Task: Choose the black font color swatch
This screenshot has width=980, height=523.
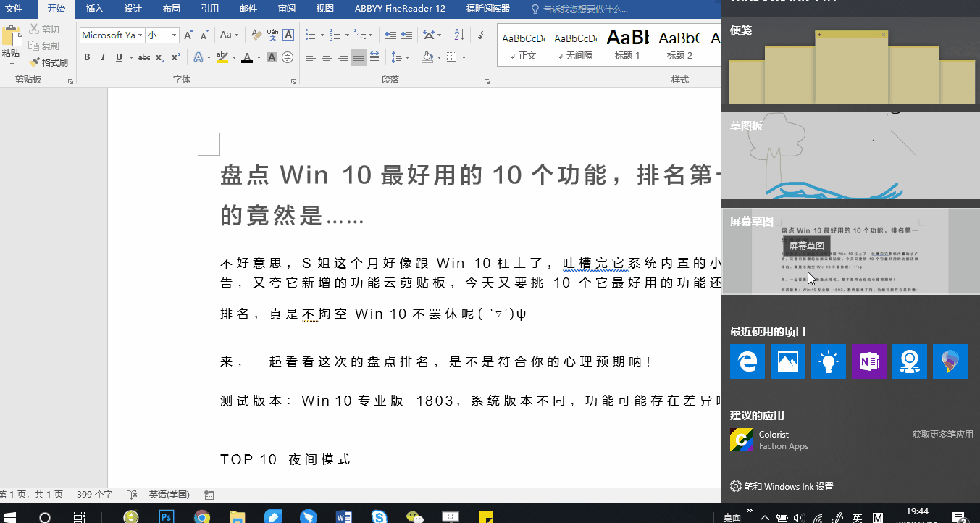Action: tap(246, 57)
